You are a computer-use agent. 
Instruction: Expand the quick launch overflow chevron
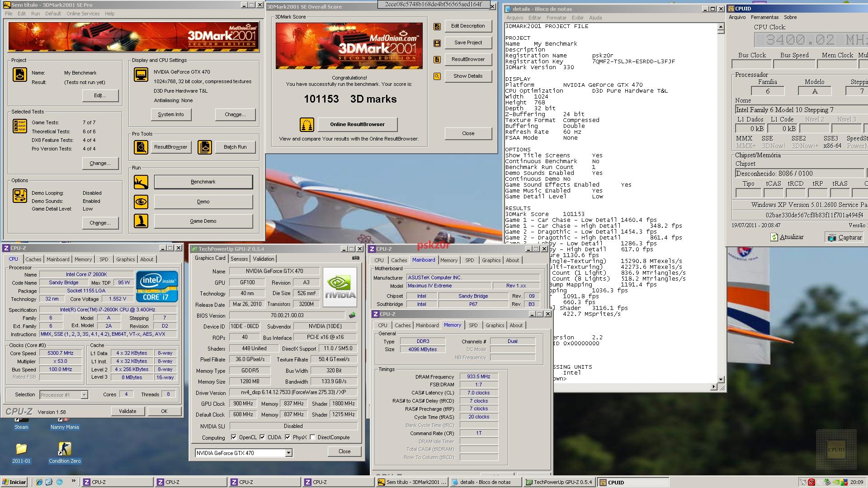coord(73,482)
